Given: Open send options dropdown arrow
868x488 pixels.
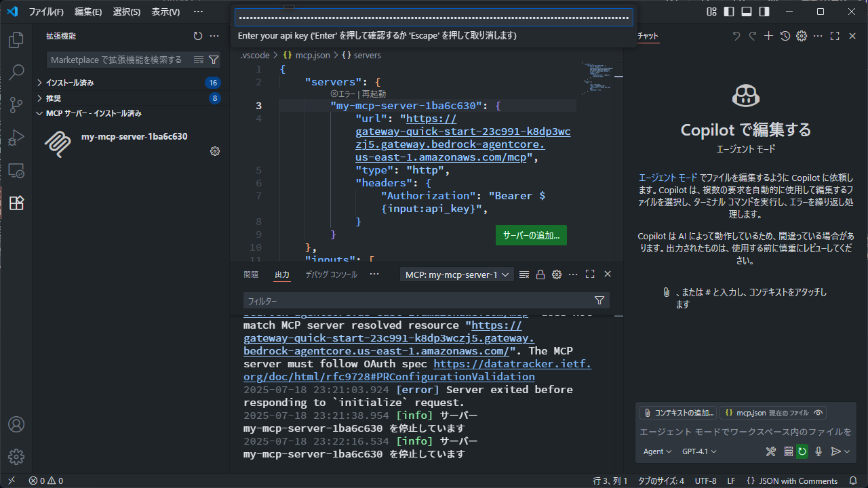Looking at the screenshot, I should click(847, 451).
